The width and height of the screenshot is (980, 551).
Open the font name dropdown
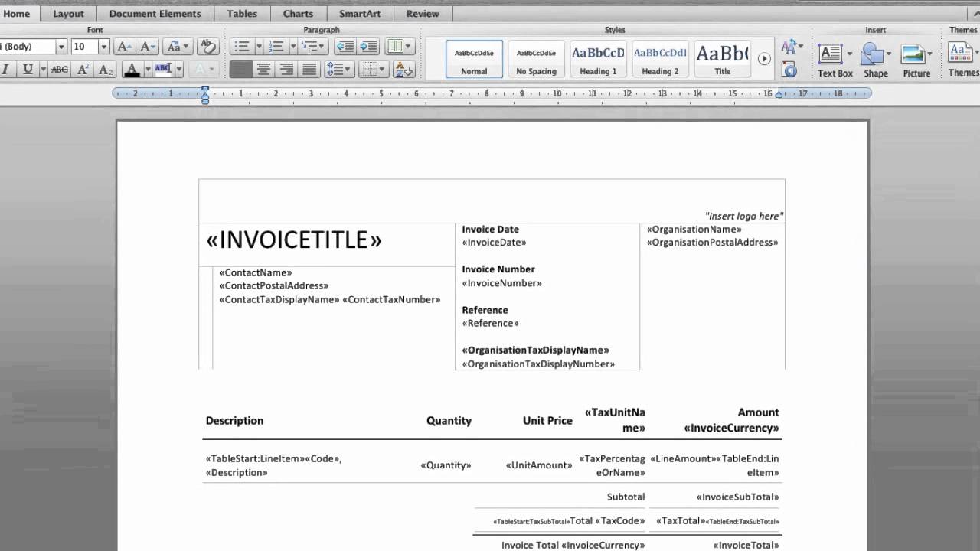tap(61, 47)
